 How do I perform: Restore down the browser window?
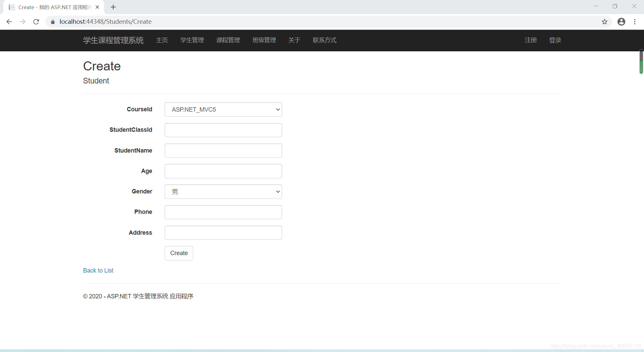[615, 6]
